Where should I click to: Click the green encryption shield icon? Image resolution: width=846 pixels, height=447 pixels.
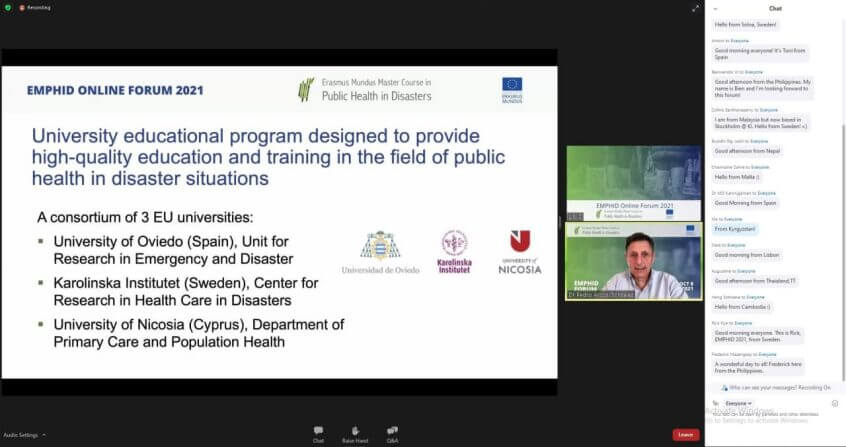click(8, 7)
